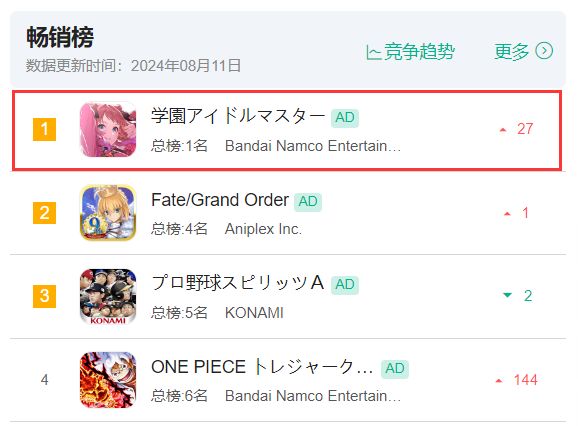Click the orange rank 1 badge

45,129
